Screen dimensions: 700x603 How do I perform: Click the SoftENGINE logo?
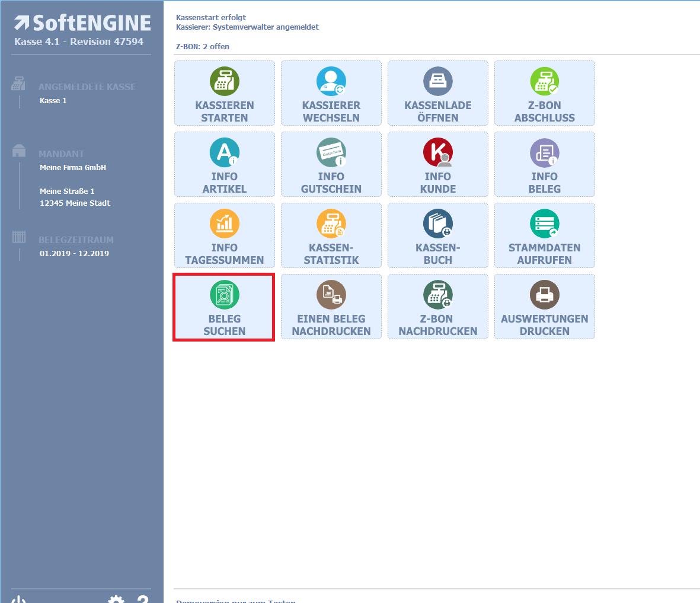pyautogui.click(x=82, y=23)
